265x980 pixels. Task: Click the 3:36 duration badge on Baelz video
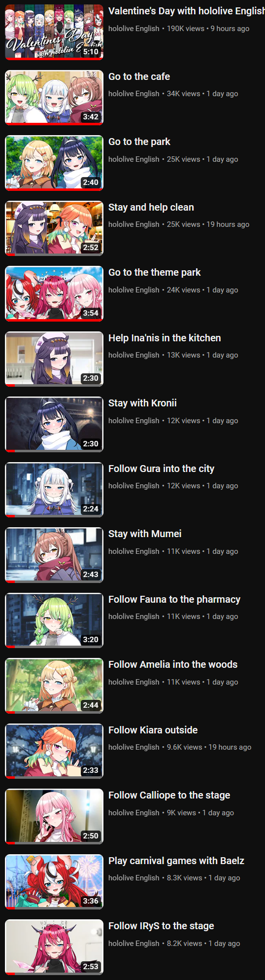click(x=91, y=901)
